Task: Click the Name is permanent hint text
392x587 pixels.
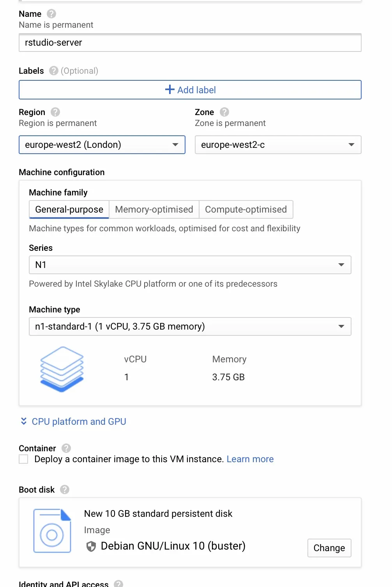Action: tap(56, 25)
